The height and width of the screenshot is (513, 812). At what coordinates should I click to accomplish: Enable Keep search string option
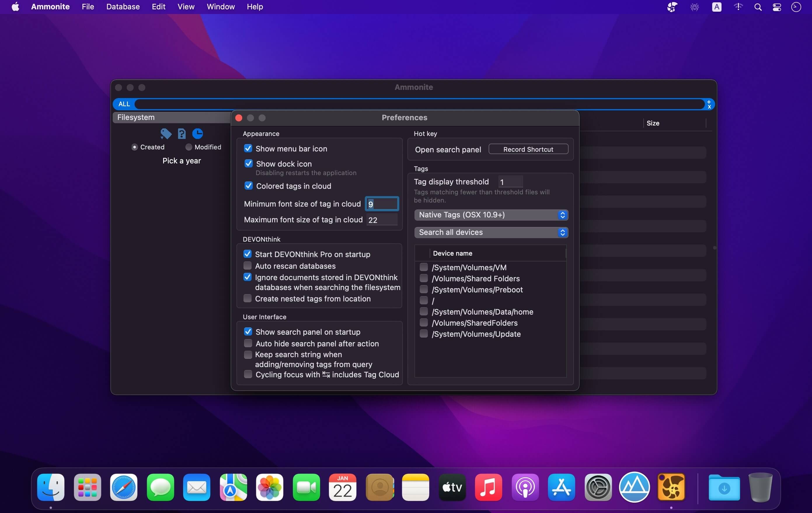click(248, 355)
